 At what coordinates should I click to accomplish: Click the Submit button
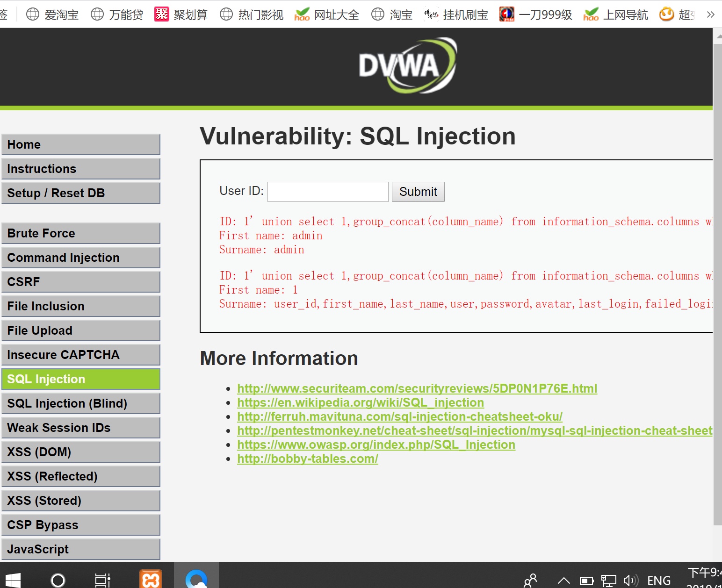pyautogui.click(x=418, y=192)
